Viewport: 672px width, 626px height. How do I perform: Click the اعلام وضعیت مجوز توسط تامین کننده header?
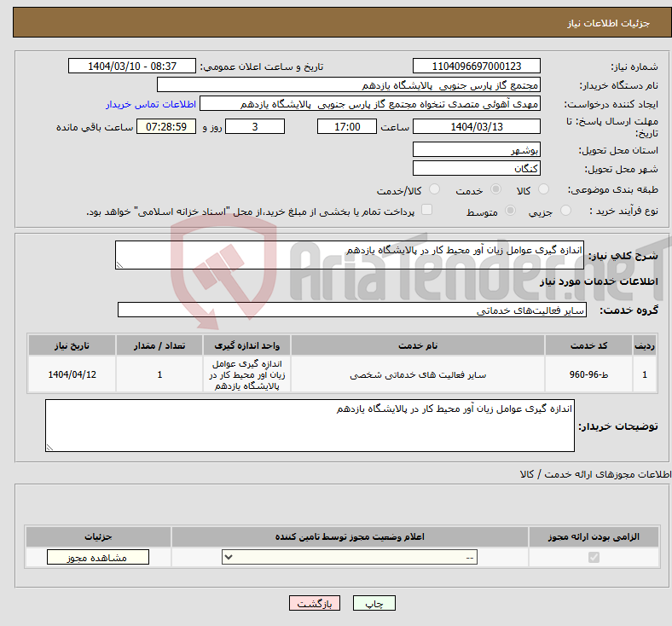350,536
